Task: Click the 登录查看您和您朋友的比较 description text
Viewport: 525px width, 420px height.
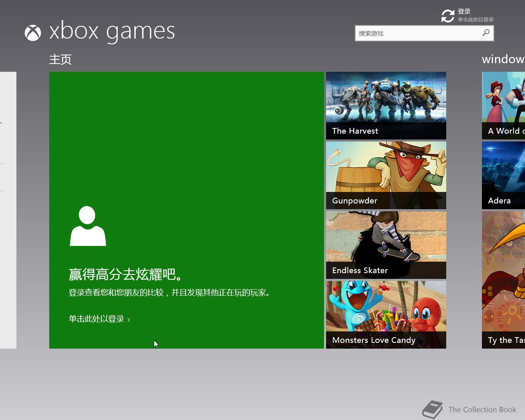Action: [x=170, y=292]
